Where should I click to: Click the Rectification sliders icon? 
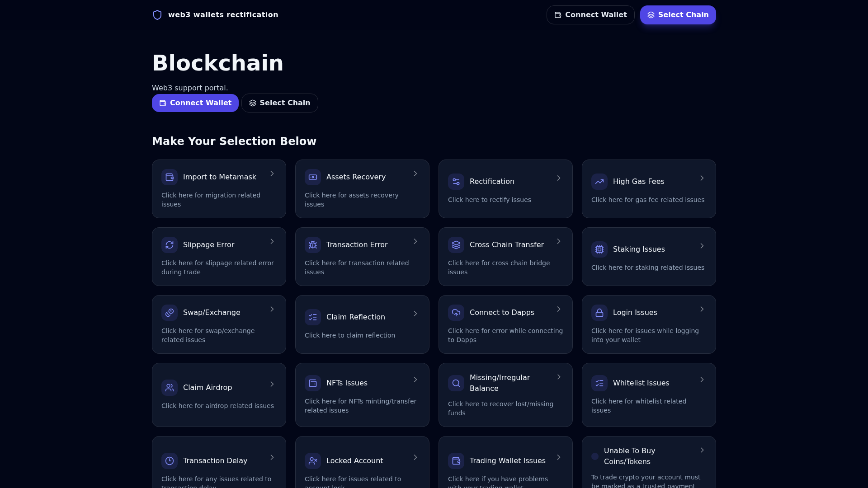[456, 182]
